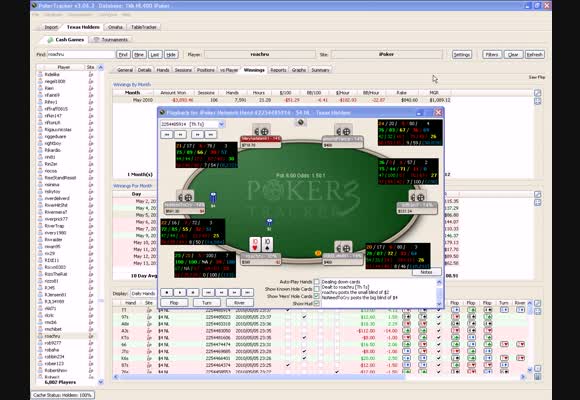Click the player list scroll down arrow
Image resolution: width=580 pixels, height=400 pixels.
coord(101,381)
